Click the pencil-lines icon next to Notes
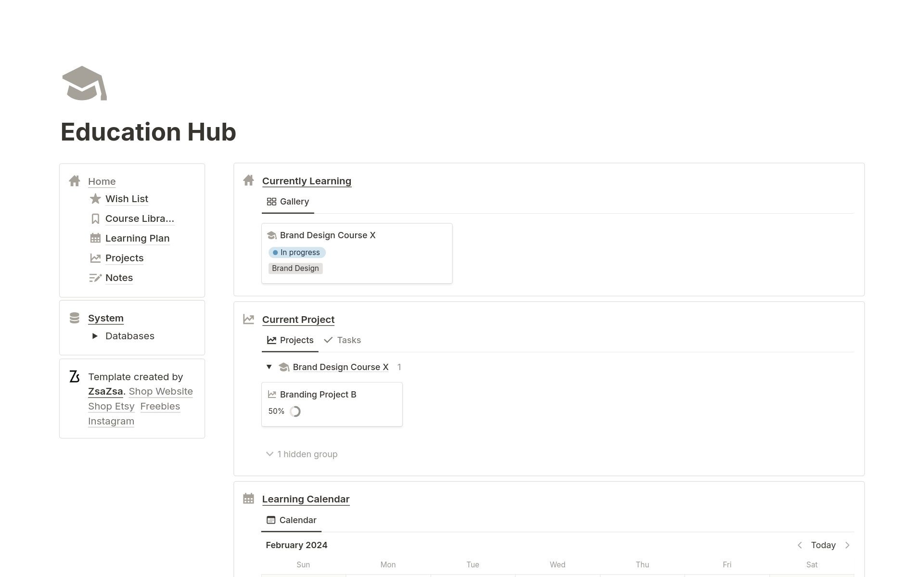 click(x=95, y=278)
